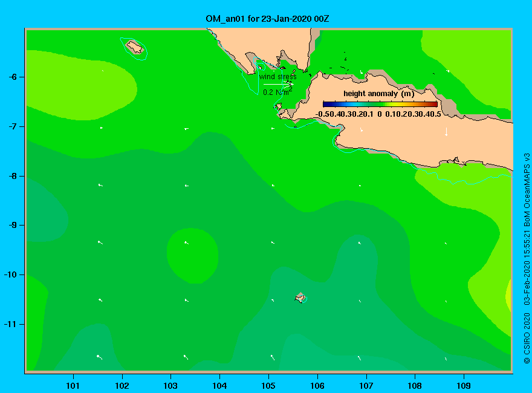
Task: Click the 'wind stress' legend label
Action: coord(278,77)
